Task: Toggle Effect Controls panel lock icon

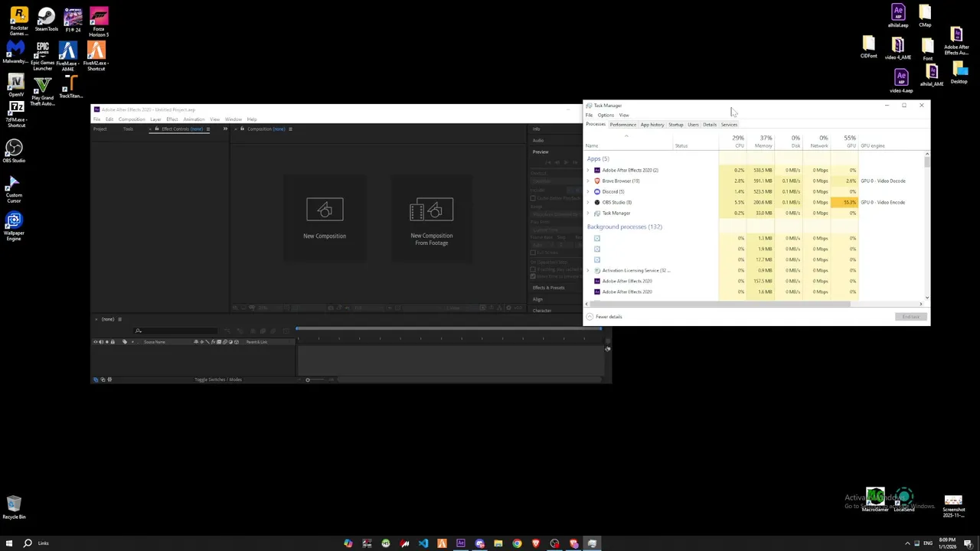Action: click(157, 129)
